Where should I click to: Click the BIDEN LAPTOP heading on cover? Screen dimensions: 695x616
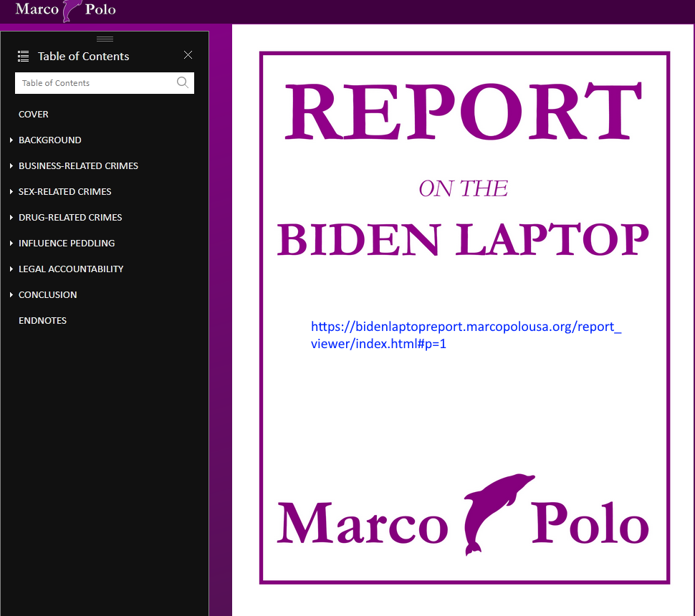[x=463, y=239]
